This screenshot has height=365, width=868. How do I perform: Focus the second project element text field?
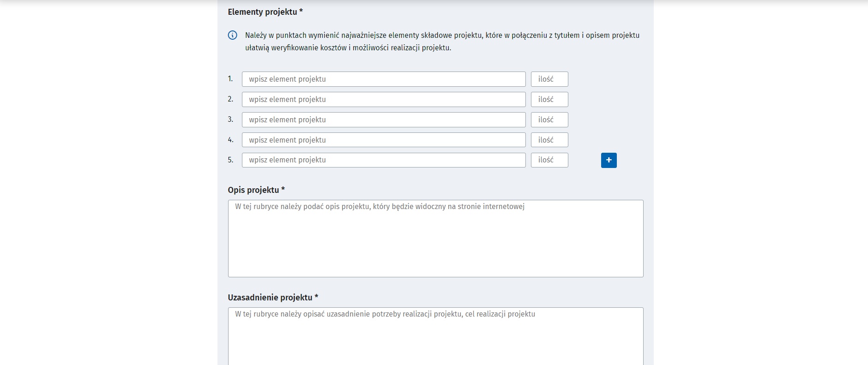pos(384,99)
